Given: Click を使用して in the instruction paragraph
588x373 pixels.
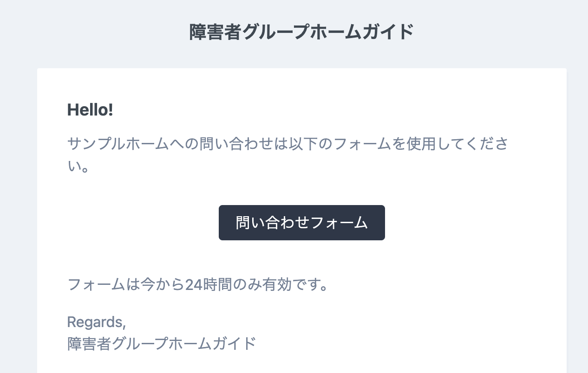Looking at the screenshot, I should click(426, 143).
